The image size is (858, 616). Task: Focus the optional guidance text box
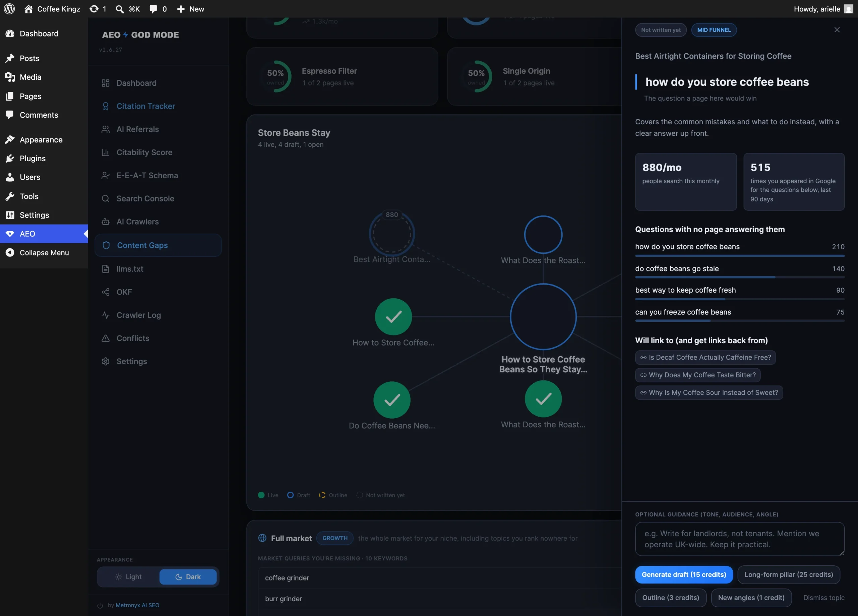point(740,539)
